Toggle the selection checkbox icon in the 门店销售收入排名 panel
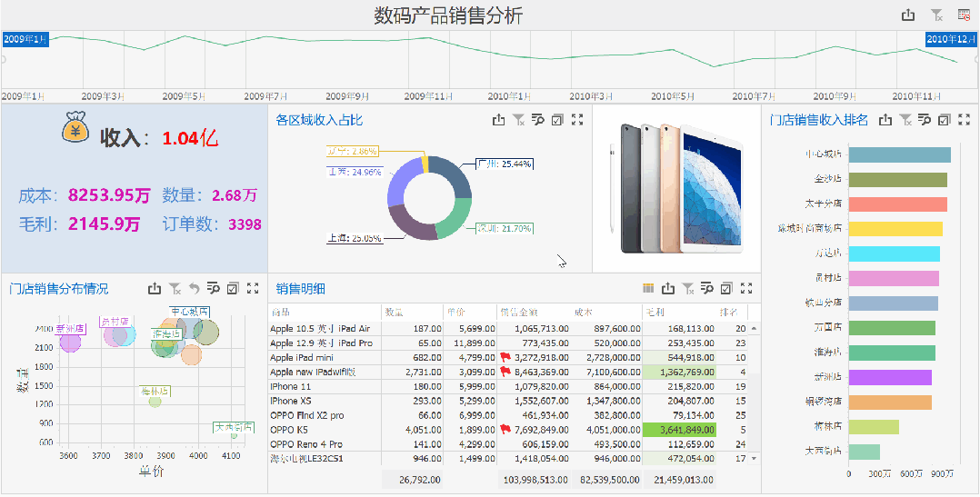Image resolution: width=980 pixels, height=497 pixels. point(945,120)
